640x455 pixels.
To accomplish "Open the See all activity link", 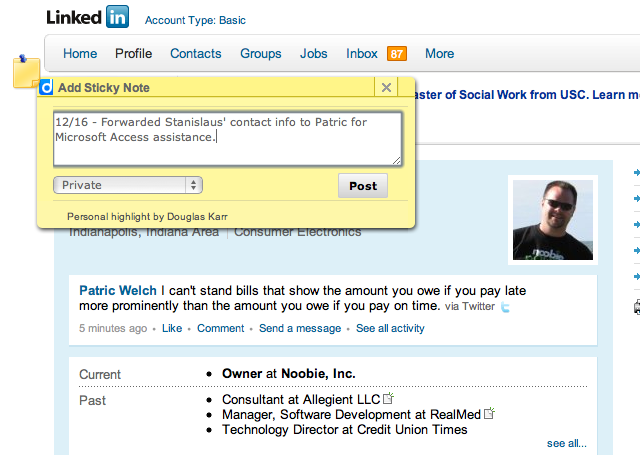I will [x=390, y=328].
